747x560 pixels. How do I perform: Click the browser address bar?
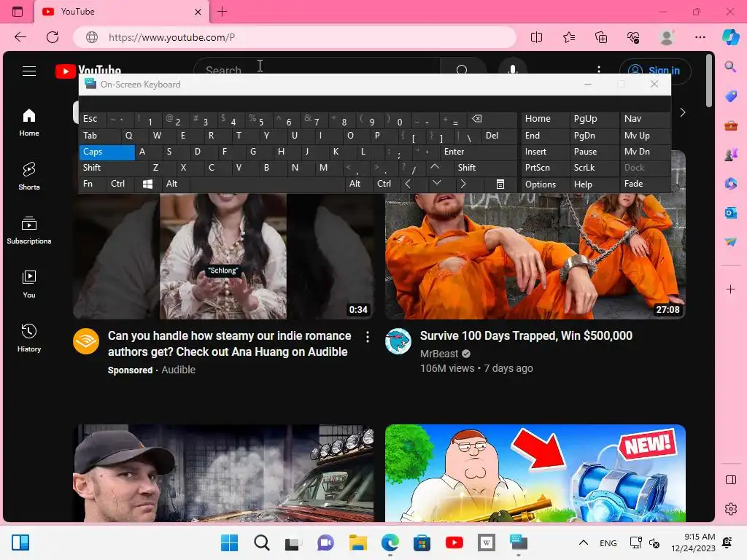[x=295, y=37]
